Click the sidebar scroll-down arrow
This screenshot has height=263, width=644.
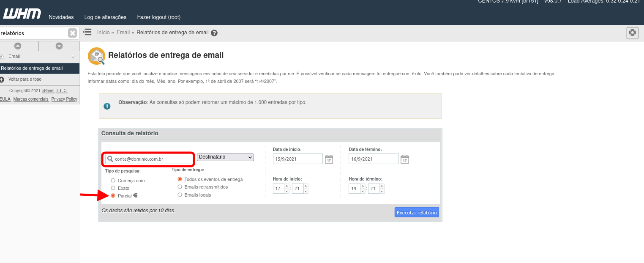point(59,46)
